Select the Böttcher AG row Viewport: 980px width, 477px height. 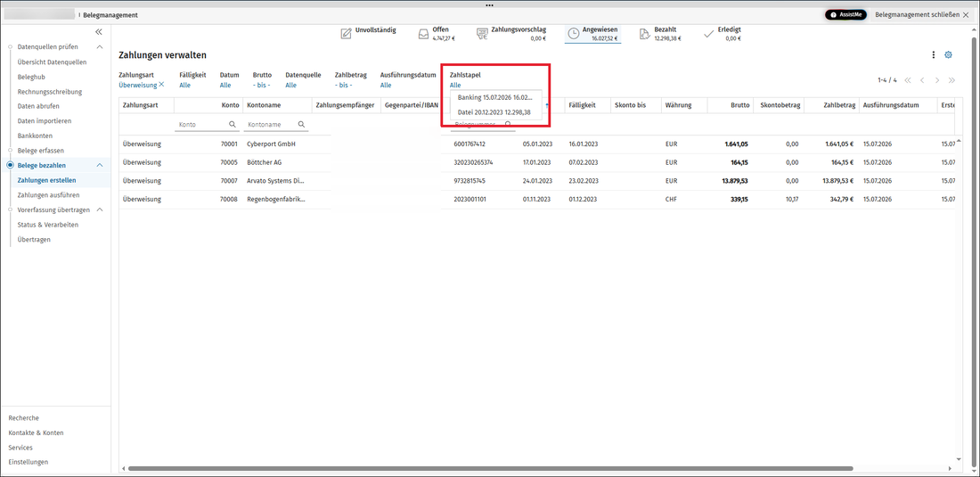click(537, 162)
